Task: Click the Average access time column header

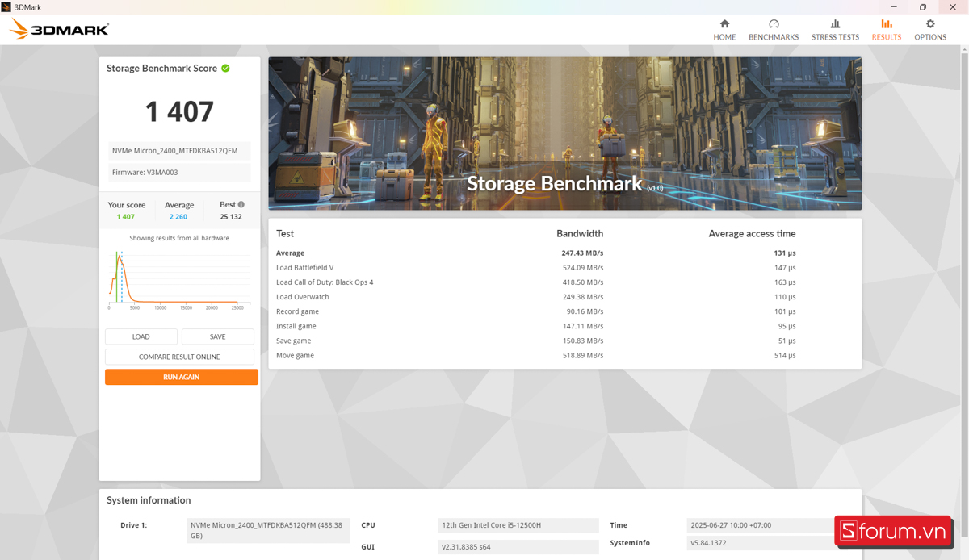Action: coord(752,234)
